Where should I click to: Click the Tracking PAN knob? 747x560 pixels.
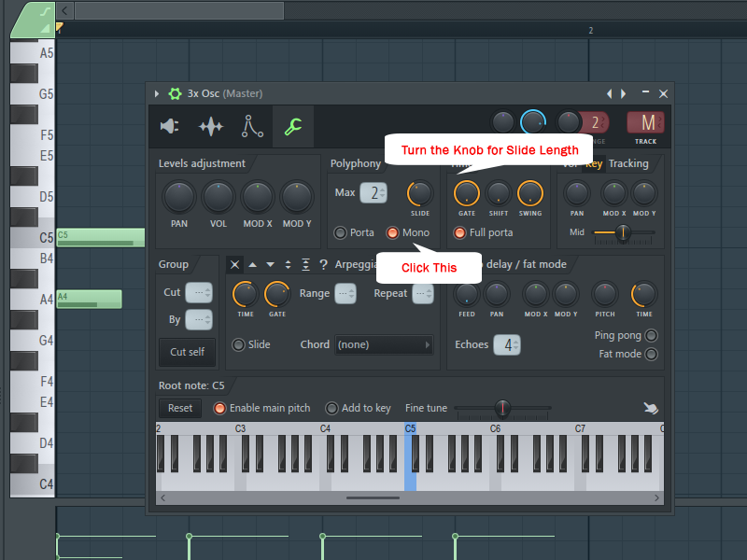tap(577, 193)
